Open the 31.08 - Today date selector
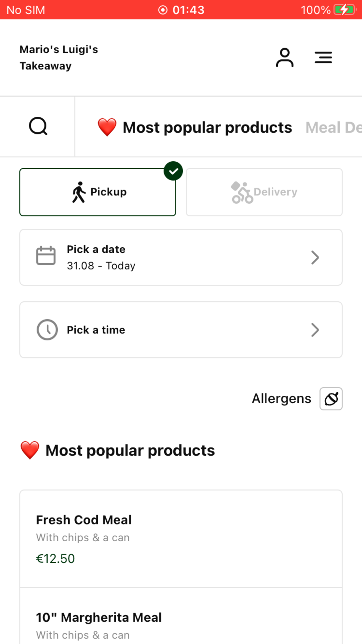The height and width of the screenshot is (644, 362). point(181,257)
